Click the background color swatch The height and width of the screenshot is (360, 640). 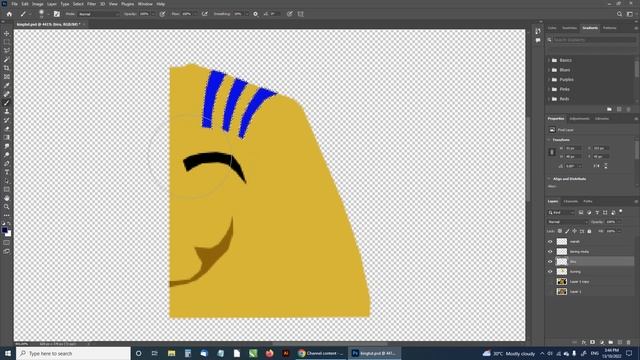(9, 234)
